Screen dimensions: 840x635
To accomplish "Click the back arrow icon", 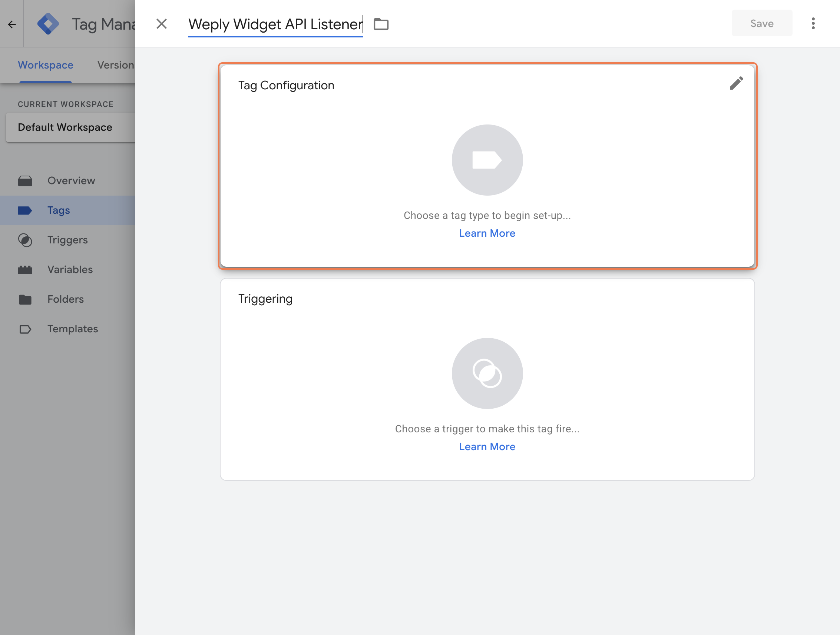I will click(x=12, y=24).
